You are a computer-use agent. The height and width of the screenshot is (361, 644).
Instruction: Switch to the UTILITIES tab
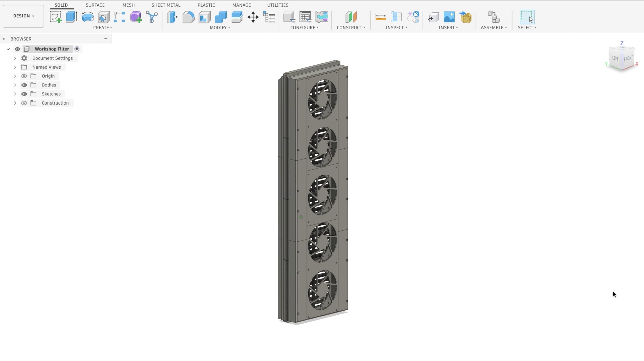click(278, 5)
